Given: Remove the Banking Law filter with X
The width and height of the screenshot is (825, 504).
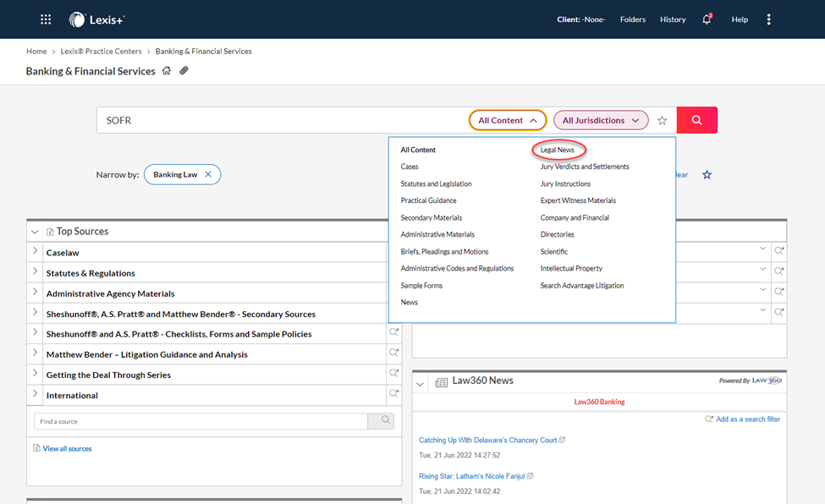Looking at the screenshot, I should click(208, 175).
